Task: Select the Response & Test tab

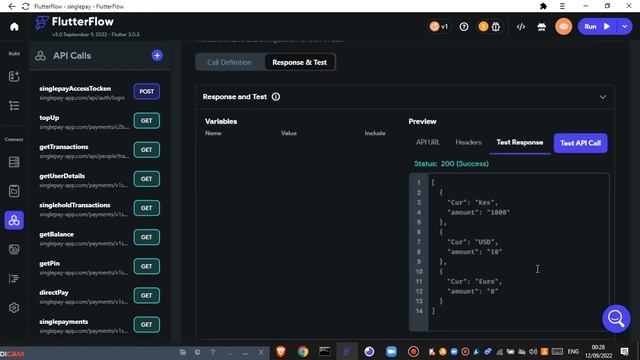Action: [300, 62]
